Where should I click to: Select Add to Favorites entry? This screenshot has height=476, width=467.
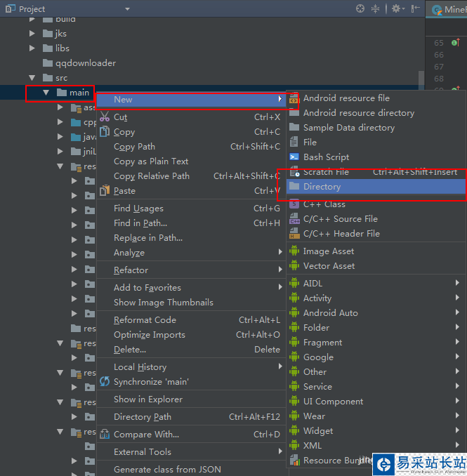tap(191, 287)
